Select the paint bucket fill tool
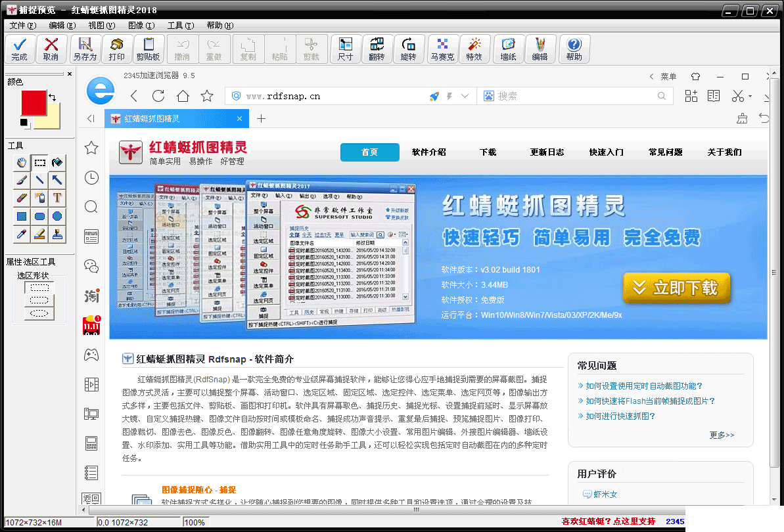784x532 pixels. coord(57,162)
